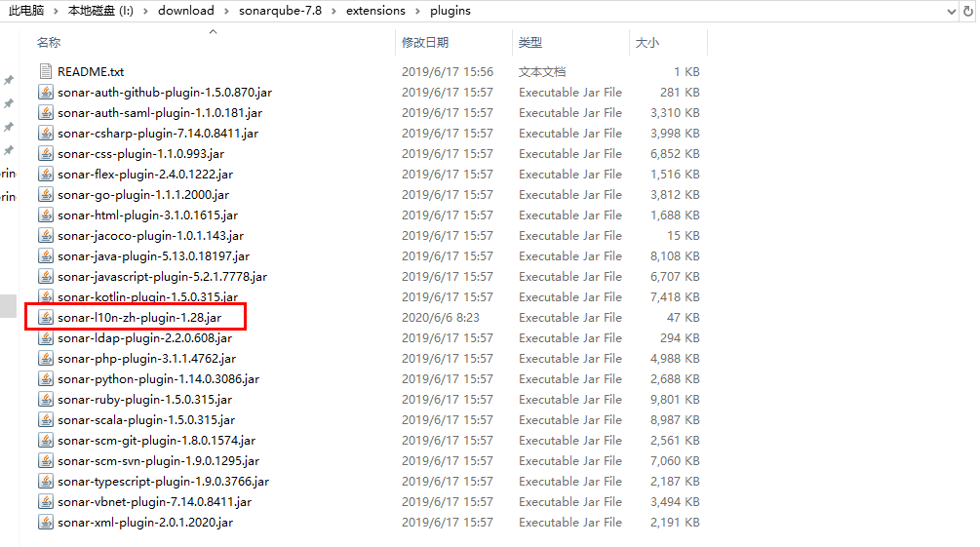Select file name sonar-scm-git-plugin-1.8.0.1574.jar
The height and width of the screenshot is (547, 980).
[x=156, y=440]
